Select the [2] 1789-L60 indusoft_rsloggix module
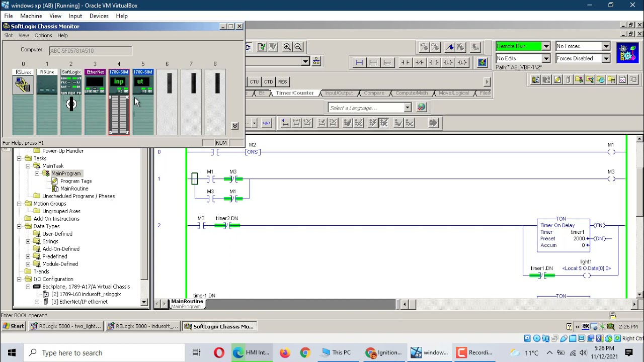644x362 pixels. 86,294
